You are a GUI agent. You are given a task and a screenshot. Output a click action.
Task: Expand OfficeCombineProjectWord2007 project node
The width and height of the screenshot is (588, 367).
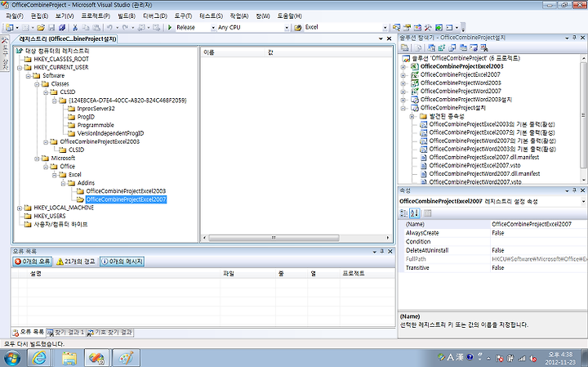[403, 92]
